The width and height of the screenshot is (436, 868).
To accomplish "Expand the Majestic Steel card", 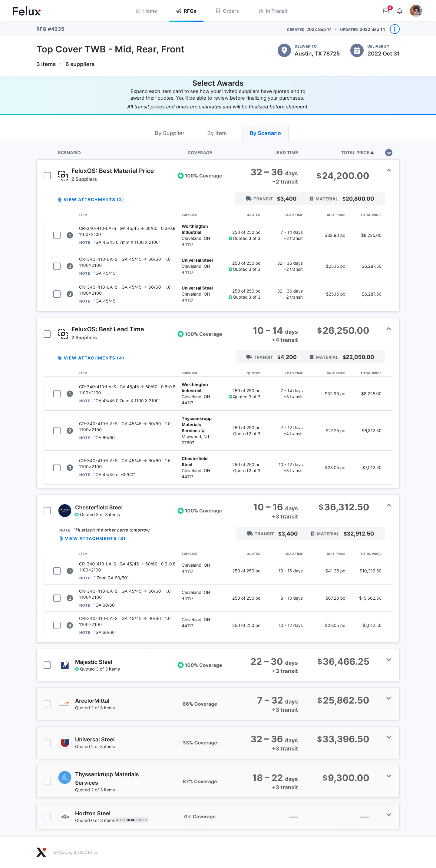I will pyautogui.click(x=388, y=660).
